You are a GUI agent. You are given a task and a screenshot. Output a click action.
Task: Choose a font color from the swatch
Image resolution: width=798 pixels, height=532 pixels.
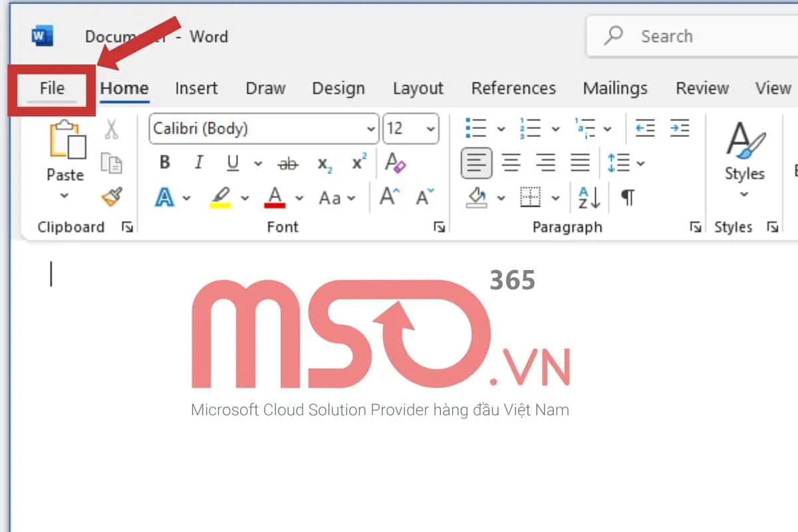click(275, 198)
